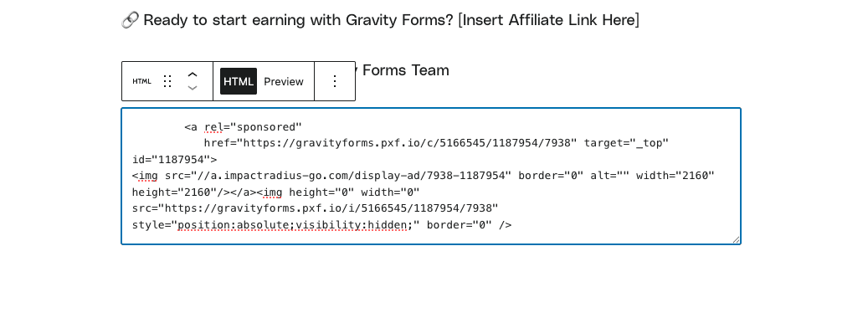The width and height of the screenshot is (868, 323).
Task: Click the id="1187954" line in code
Action: pyautogui.click(x=174, y=160)
